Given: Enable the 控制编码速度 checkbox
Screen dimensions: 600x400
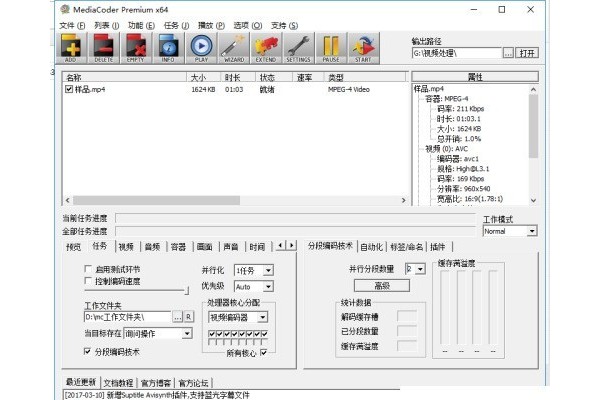Looking at the screenshot, I should coord(88,281).
